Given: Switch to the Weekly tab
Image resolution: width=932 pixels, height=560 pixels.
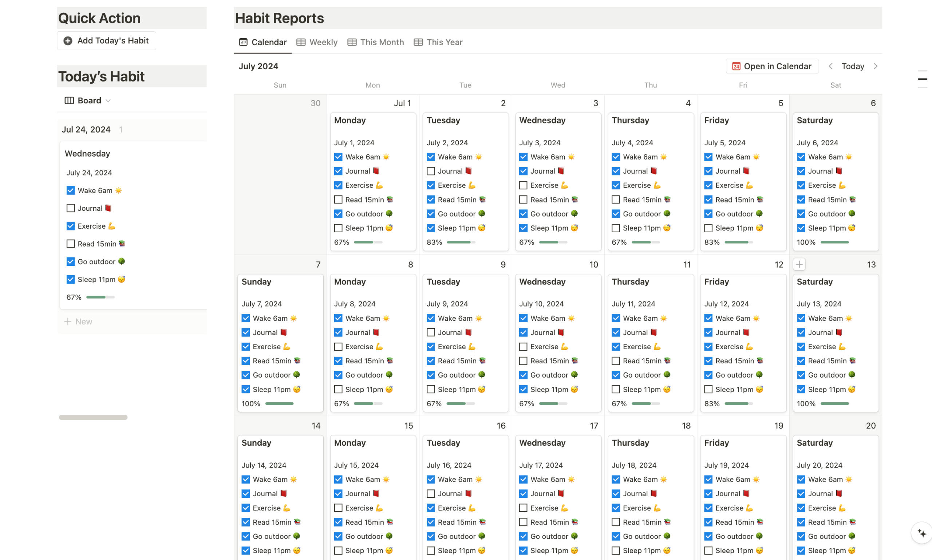Looking at the screenshot, I should point(317,42).
